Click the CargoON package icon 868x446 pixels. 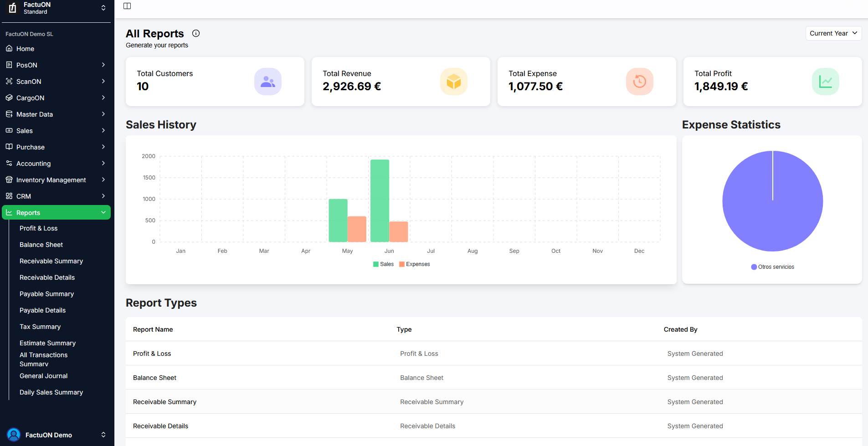(x=9, y=97)
